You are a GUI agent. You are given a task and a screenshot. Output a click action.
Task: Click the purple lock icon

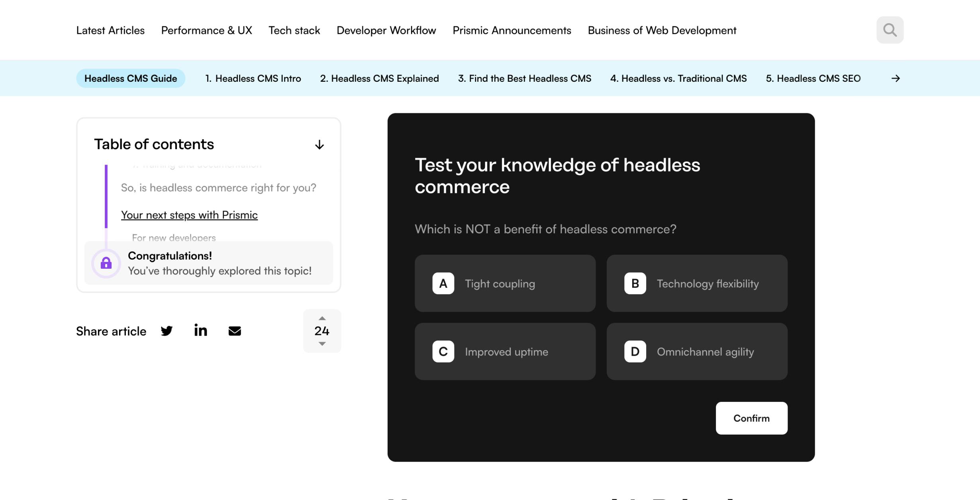tap(106, 263)
